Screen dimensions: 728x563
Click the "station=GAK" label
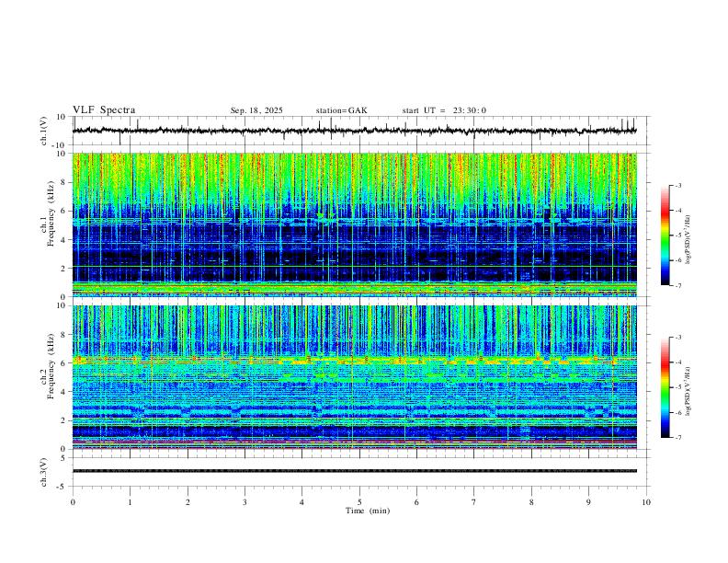tap(341, 110)
